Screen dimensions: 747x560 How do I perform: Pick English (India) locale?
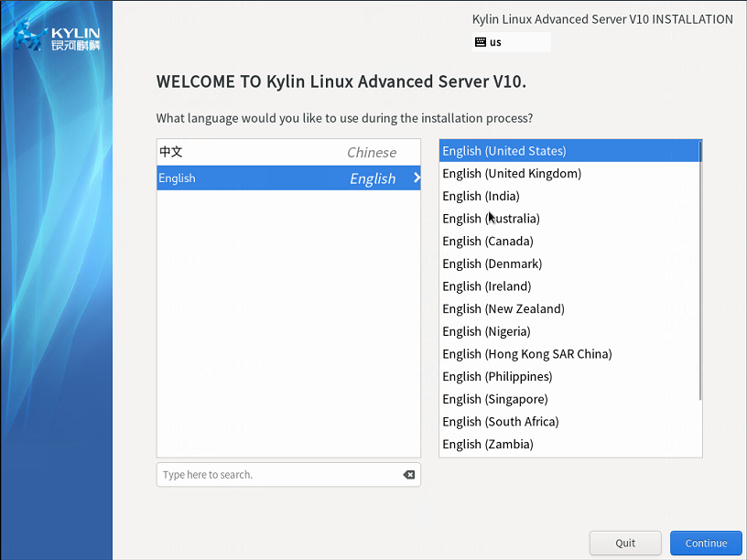click(569, 196)
